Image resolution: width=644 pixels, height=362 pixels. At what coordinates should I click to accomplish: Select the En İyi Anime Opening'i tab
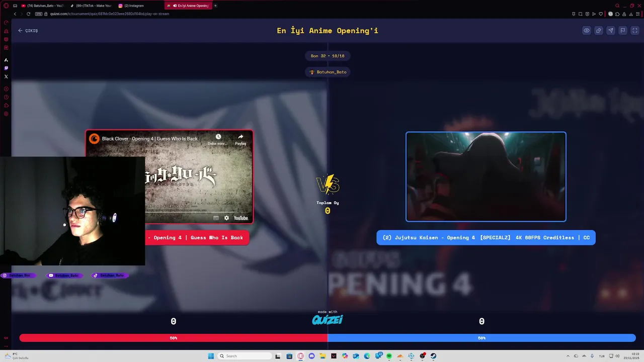point(189,6)
